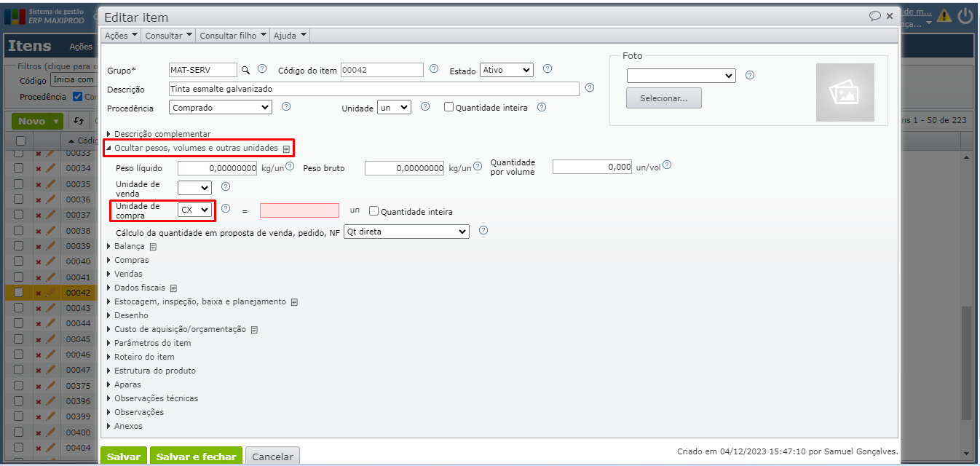Click the pink unit conversion input field
The width and height of the screenshot is (980, 466).
(x=299, y=210)
